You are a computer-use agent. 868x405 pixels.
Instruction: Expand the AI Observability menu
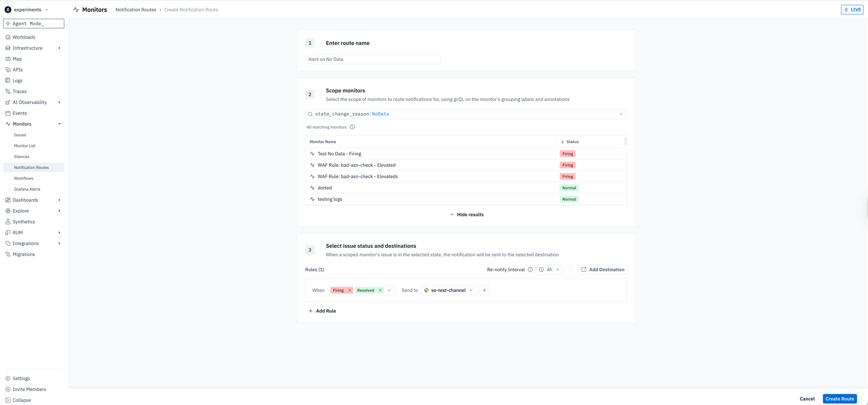pos(59,102)
